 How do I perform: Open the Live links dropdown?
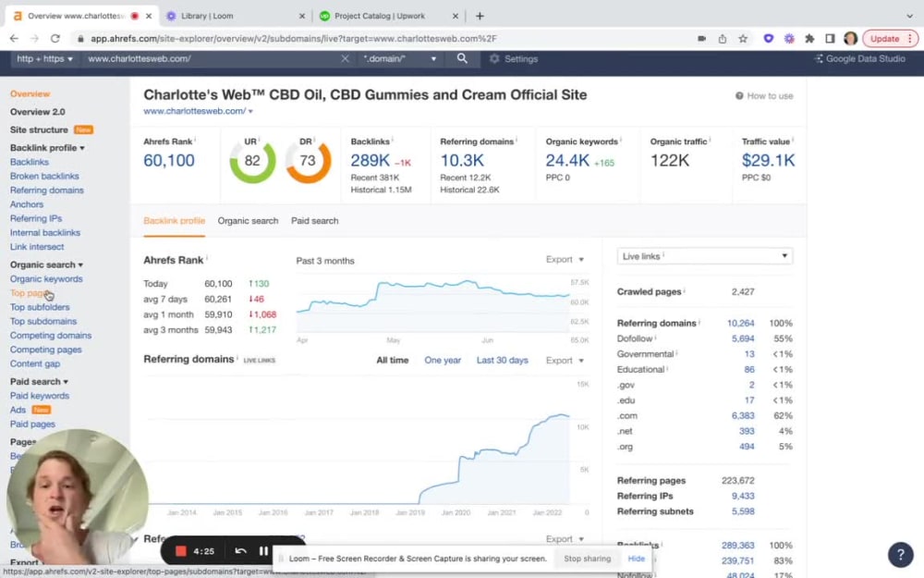click(705, 256)
